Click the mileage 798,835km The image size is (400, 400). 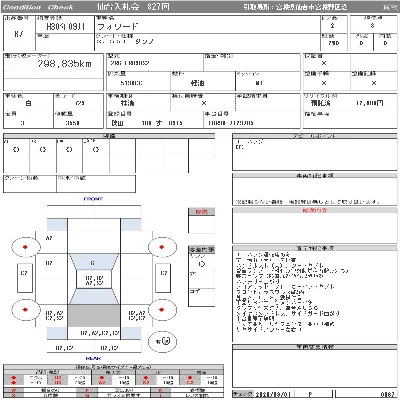coord(64,64)
